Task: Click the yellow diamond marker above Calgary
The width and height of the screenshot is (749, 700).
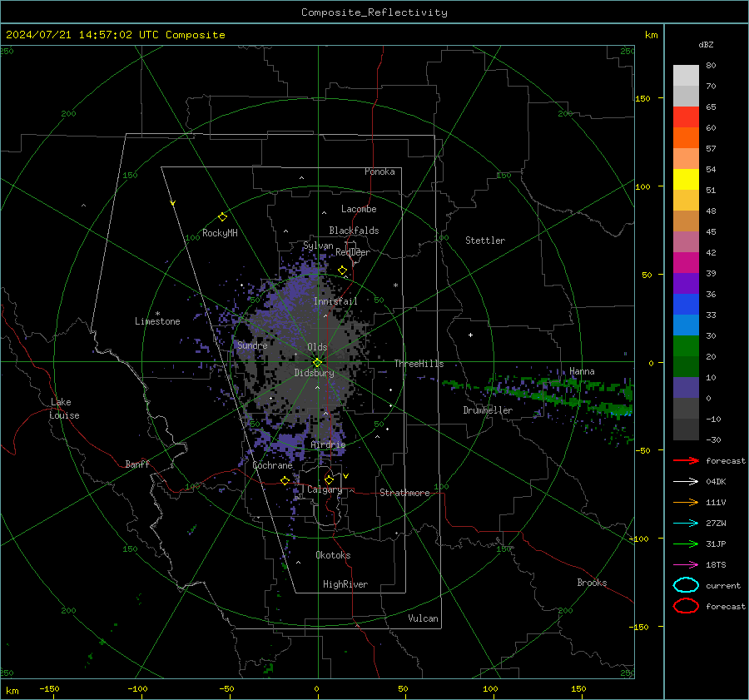Action: [329, 479]
